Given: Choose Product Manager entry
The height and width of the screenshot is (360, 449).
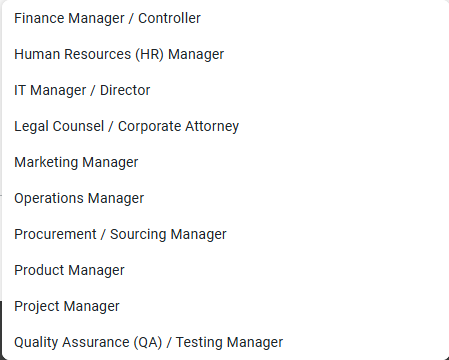Looking at the screenshot, I should (x=225, y=270).
